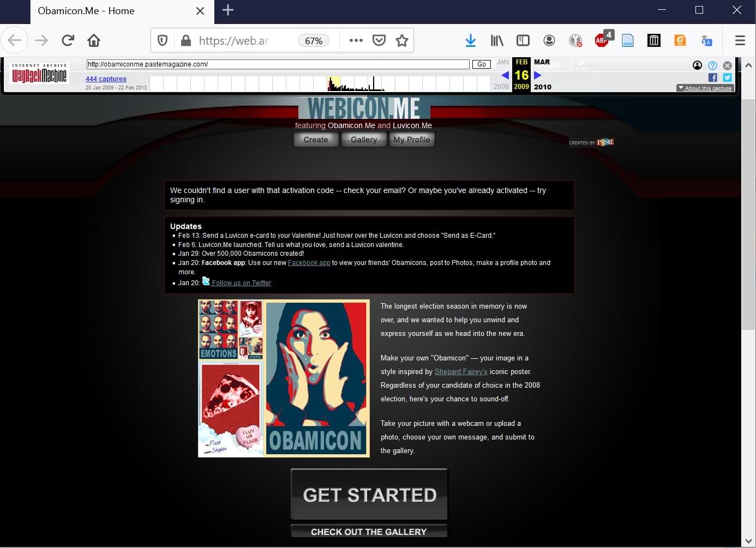
Task: Click the tracking protection shield icon
Action: coord(163,40)
